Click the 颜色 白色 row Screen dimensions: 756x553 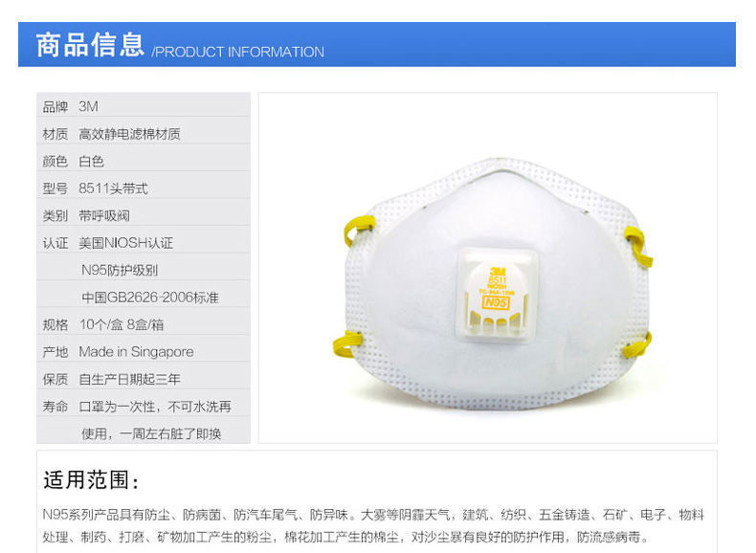144,161
